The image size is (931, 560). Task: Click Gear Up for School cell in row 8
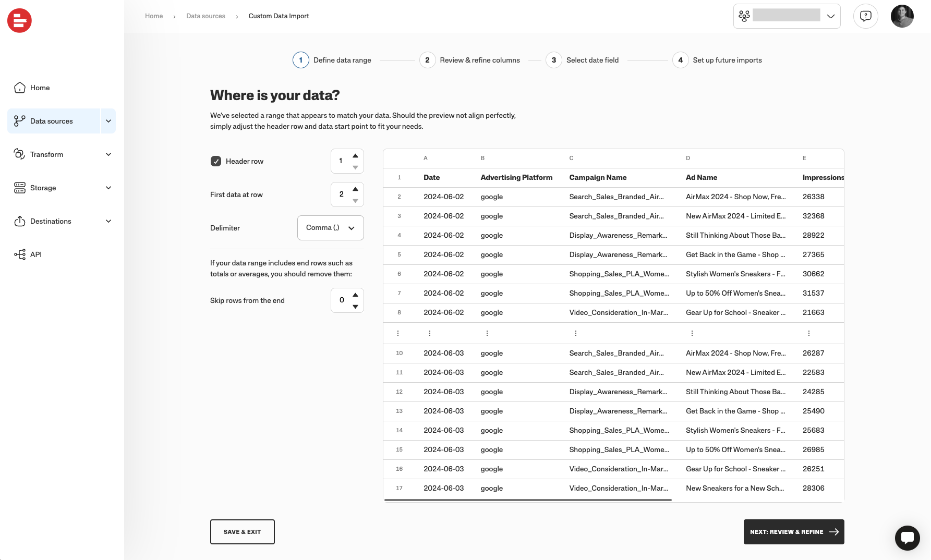click(x=735, y=312)
